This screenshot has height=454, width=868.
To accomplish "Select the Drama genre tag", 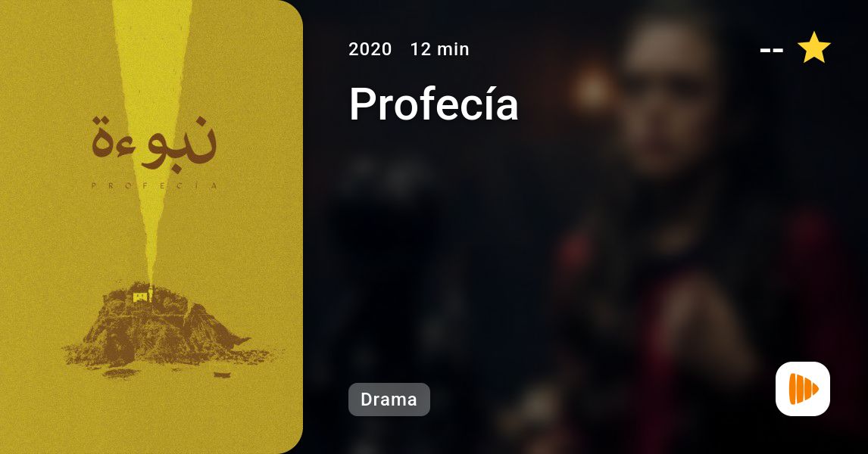I will (389, 400).
